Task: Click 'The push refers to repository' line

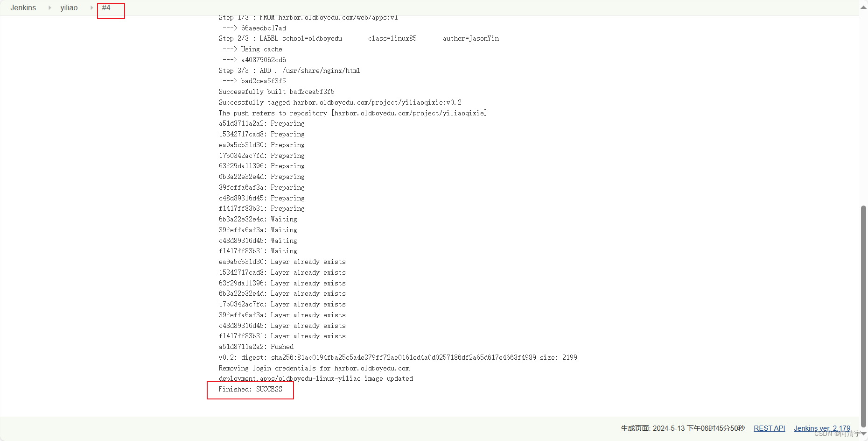Action: [x=353, y=113]
